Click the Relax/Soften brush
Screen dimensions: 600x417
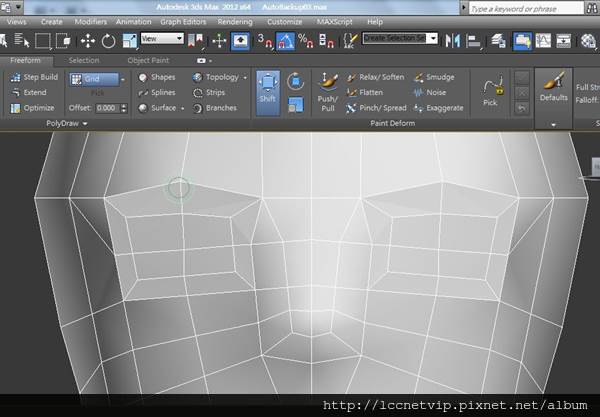[375, 77]
